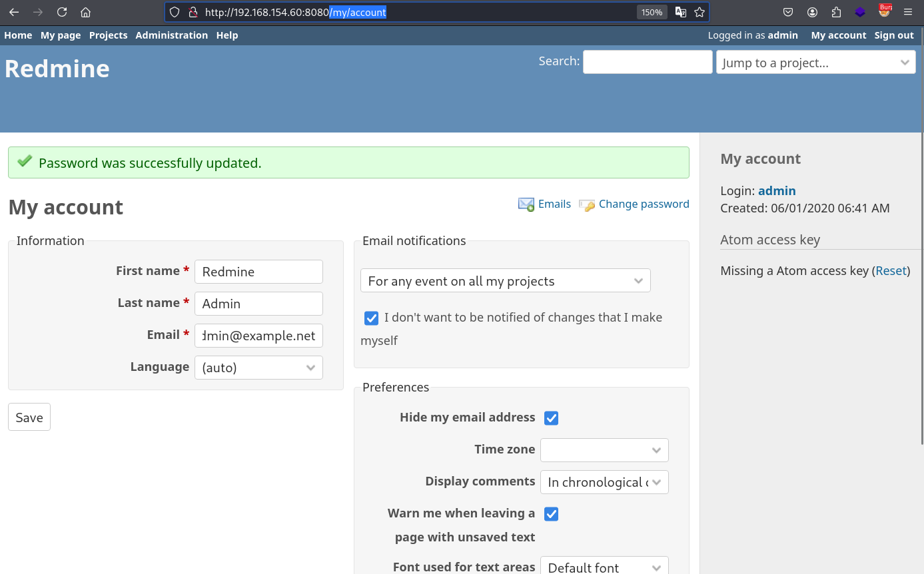Image resolution: width=924 pixels, height=574 pixels.
Task: Open the extensions puzzle icon
Action: tap(836, 12)
